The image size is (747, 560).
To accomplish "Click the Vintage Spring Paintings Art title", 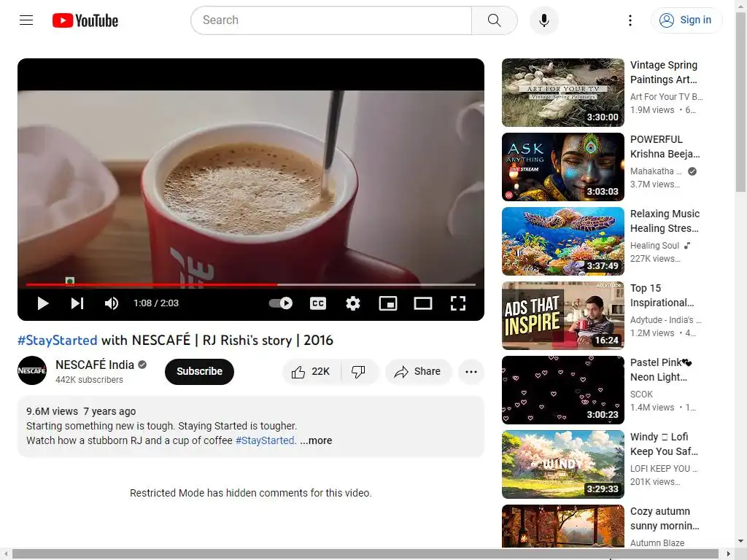I will pos(664,72).
